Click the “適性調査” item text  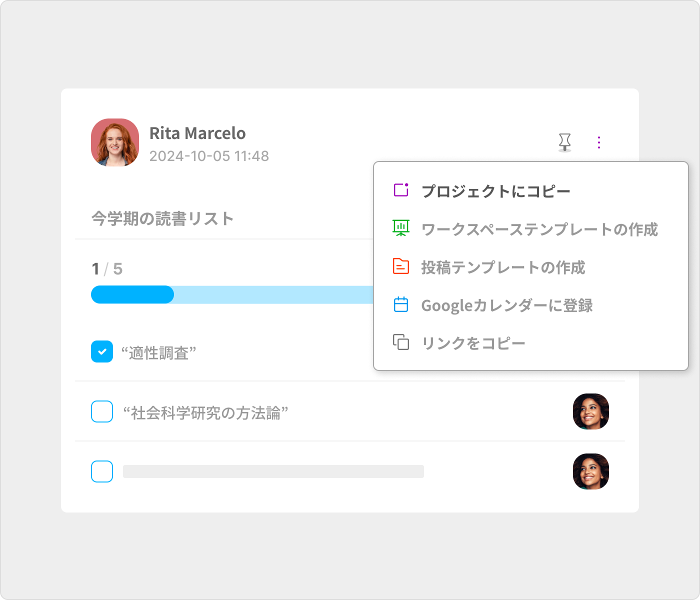(158, 352)
